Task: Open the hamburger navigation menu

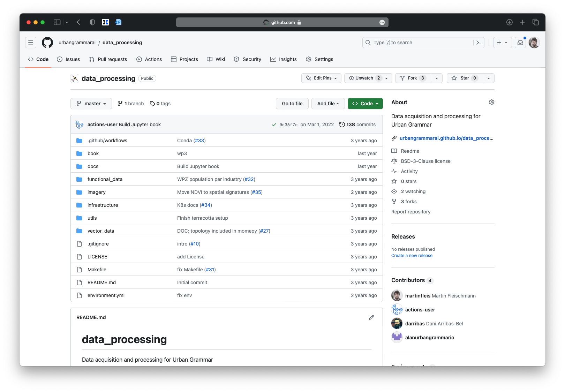Action: click(31, 43)
